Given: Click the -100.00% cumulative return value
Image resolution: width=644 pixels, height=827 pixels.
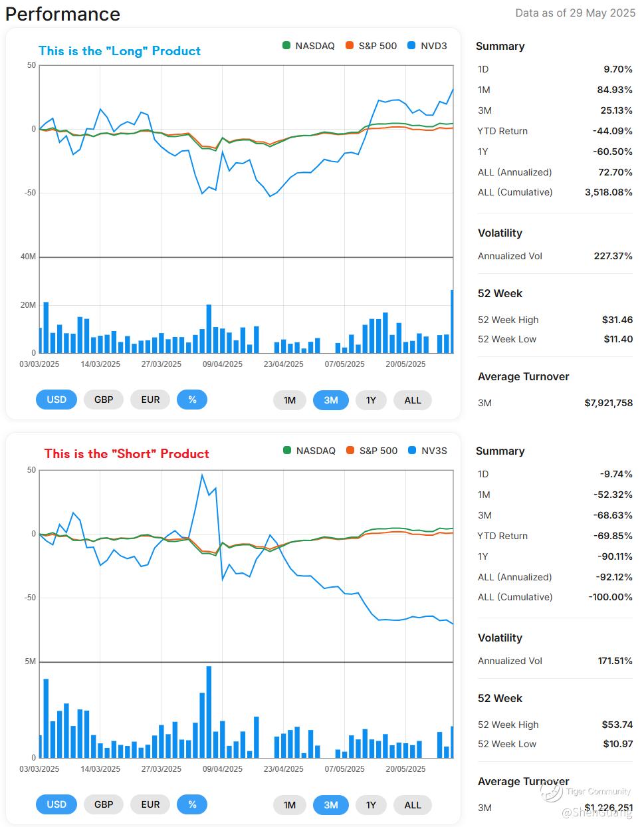Looking at the screenshot, I should click(611, 597).
